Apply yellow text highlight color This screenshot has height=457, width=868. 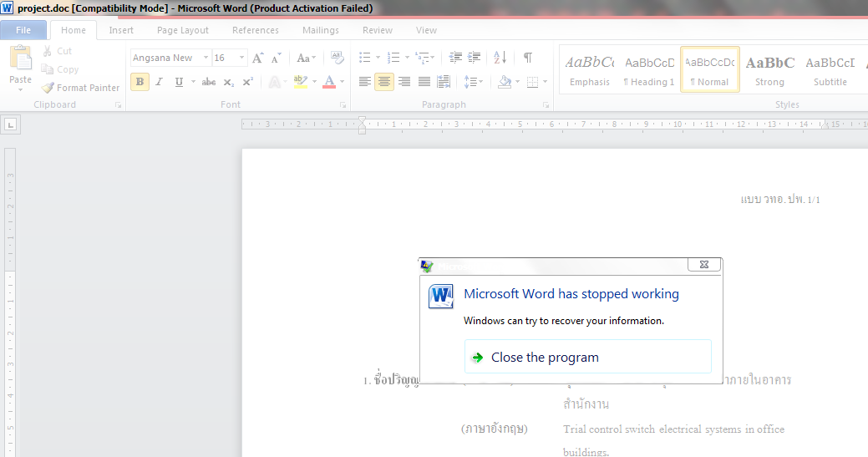coord(300,82)
